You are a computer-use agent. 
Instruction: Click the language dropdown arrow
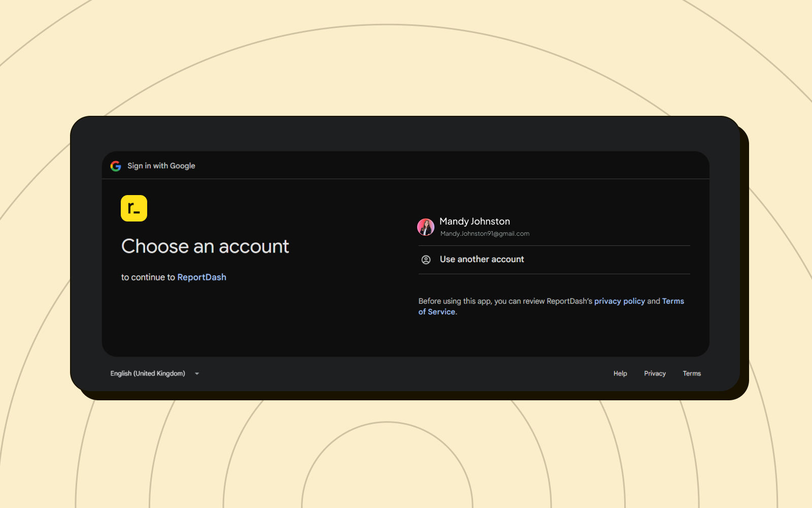click(x=197, y=374)
